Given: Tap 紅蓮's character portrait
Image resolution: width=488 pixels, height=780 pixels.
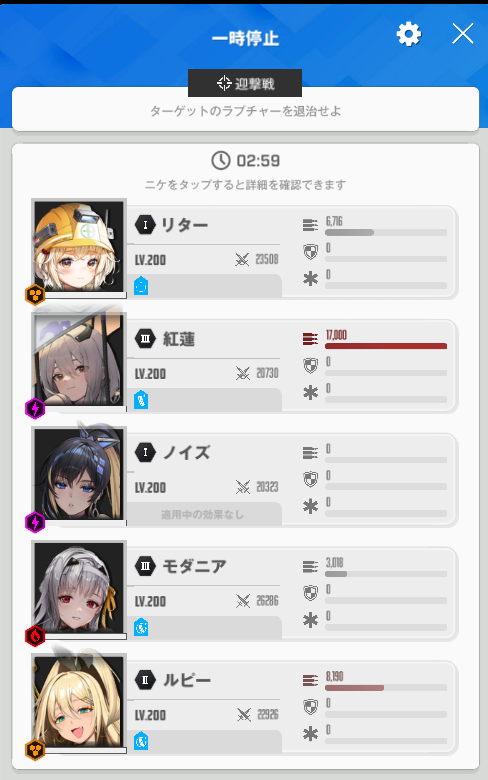Looking at the screenshot, I should [79, 360].
